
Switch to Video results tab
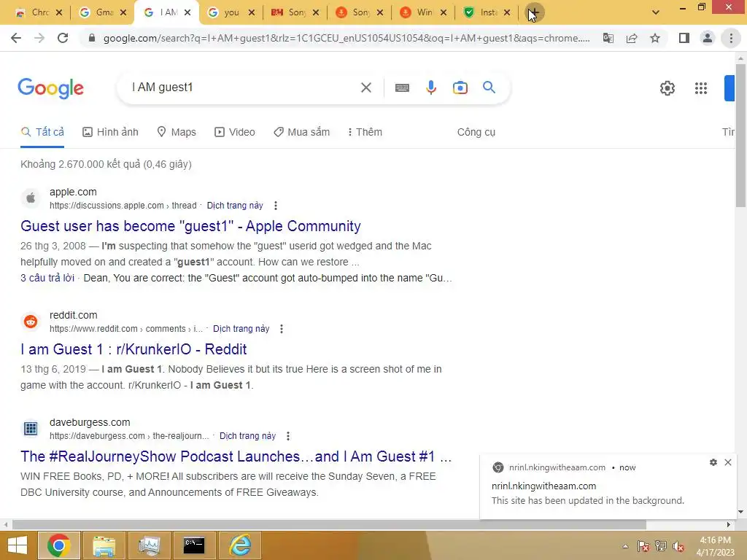(x=235, y=133)
